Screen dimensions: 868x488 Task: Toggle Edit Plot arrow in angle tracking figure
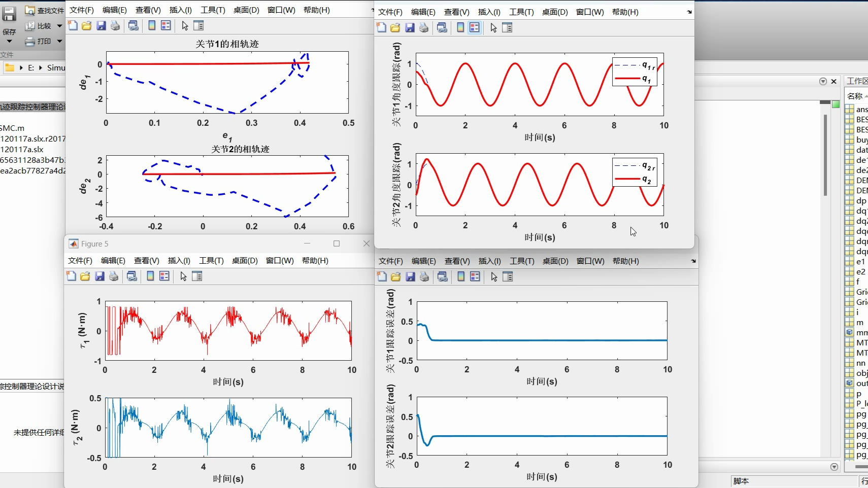[493, 27]
